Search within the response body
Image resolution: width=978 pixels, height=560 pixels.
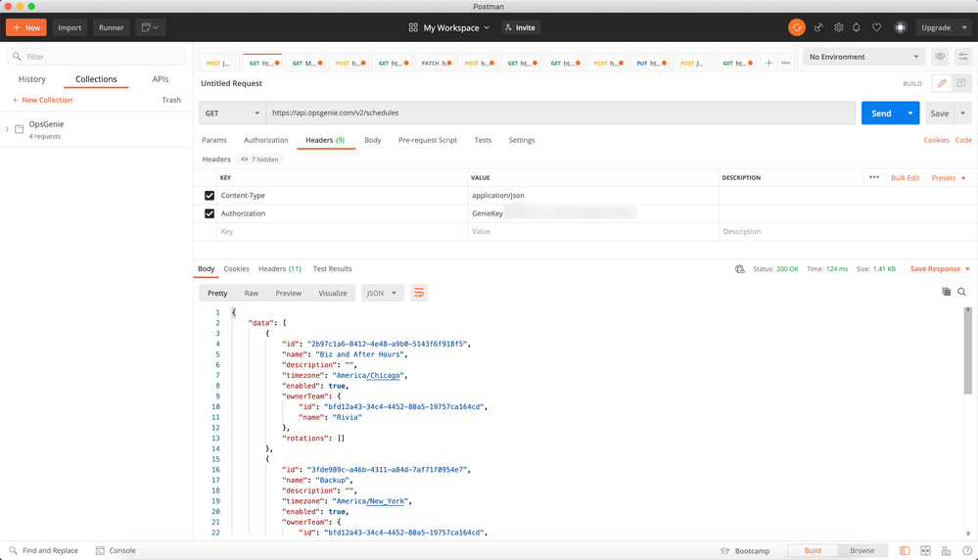961,292
